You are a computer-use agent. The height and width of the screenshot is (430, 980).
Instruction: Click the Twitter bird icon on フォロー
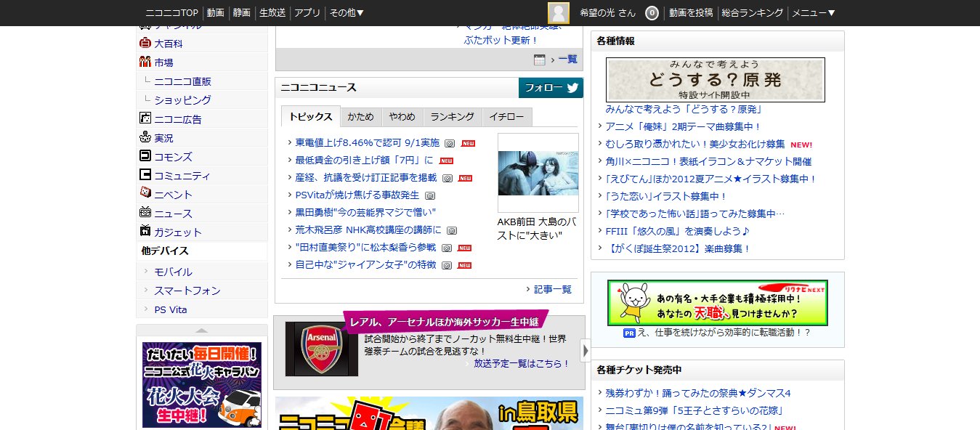572,88
